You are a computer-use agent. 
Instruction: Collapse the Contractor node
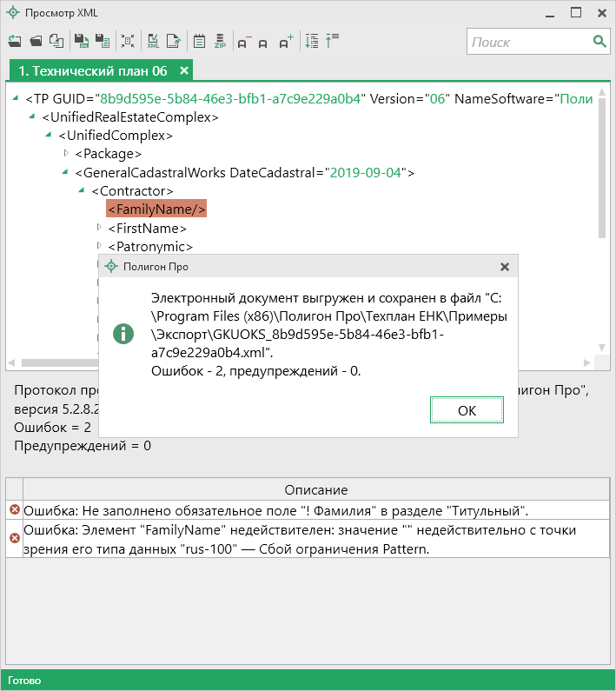coord(81,190)
